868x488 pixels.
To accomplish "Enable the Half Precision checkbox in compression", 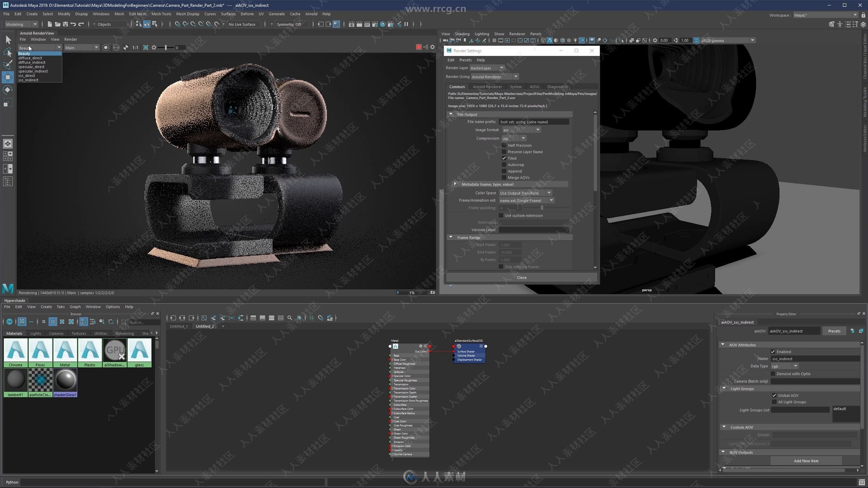I will tap(504, 145).
